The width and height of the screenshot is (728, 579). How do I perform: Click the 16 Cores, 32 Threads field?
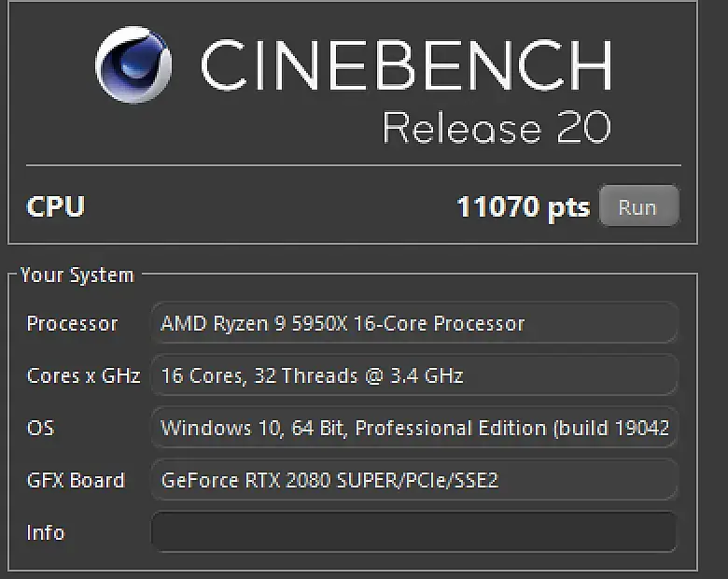pos(413,375)
